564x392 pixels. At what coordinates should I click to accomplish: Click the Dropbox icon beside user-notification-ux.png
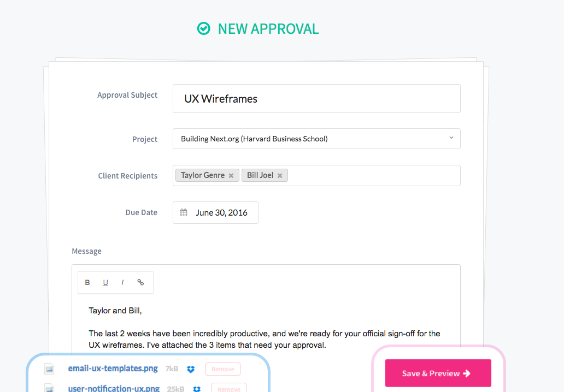(197, 388)
